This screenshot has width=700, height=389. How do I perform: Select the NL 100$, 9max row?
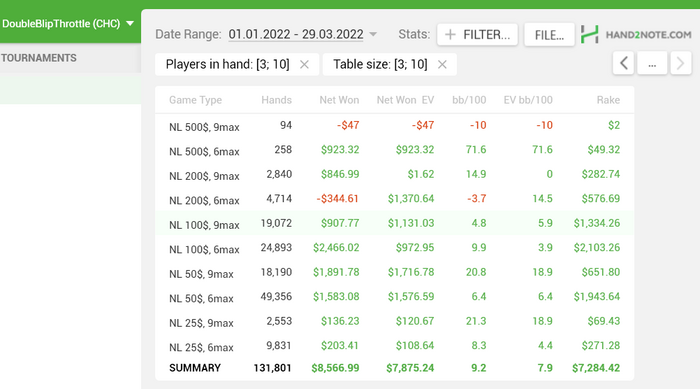pyautogui.click(x=394, y=223)
